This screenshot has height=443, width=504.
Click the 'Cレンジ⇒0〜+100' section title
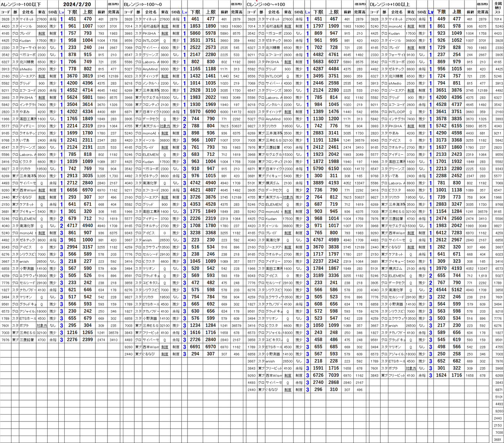point(267,4)
